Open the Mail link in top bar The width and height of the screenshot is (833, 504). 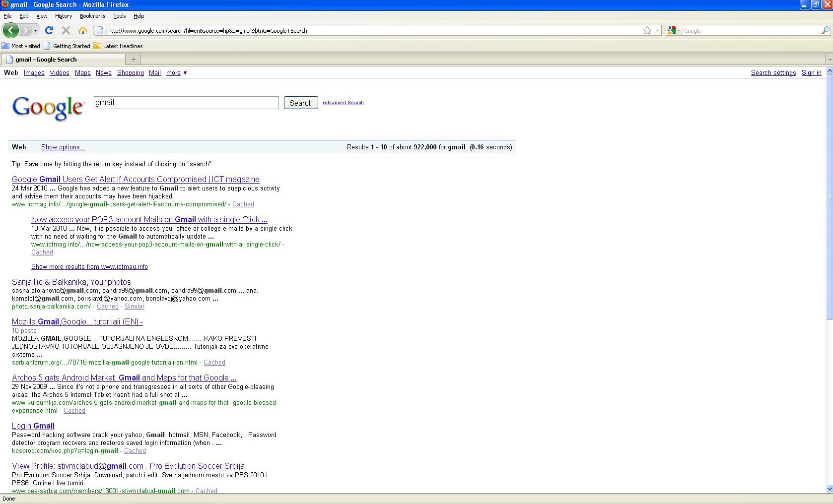[x=155, y=73]
